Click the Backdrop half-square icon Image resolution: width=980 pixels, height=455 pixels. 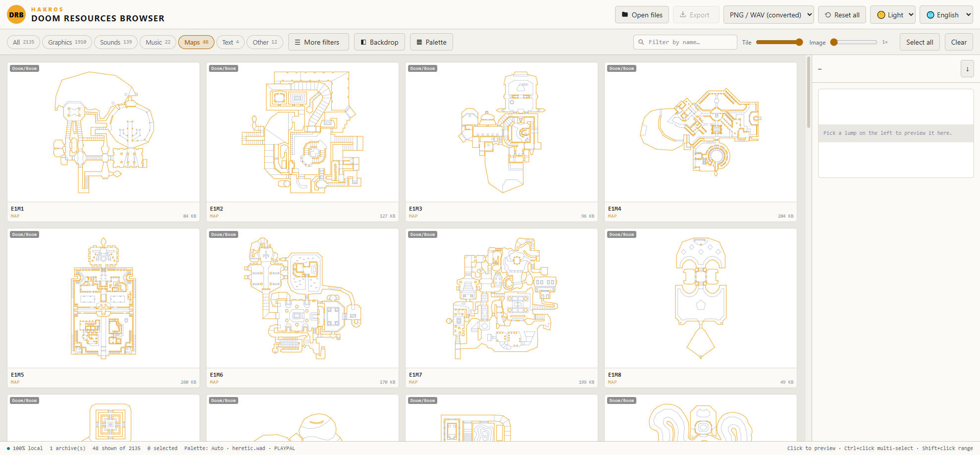(x=363, y=42)
